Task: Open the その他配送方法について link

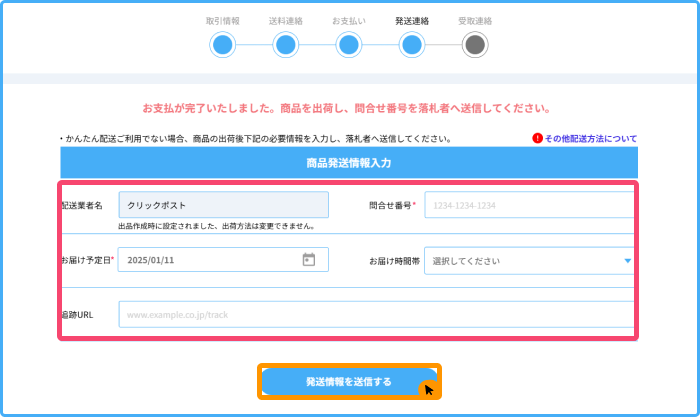Action: 590,139
